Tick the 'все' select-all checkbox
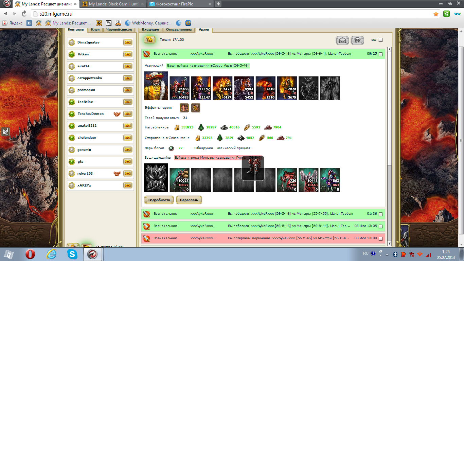 (x=380, y=40)
